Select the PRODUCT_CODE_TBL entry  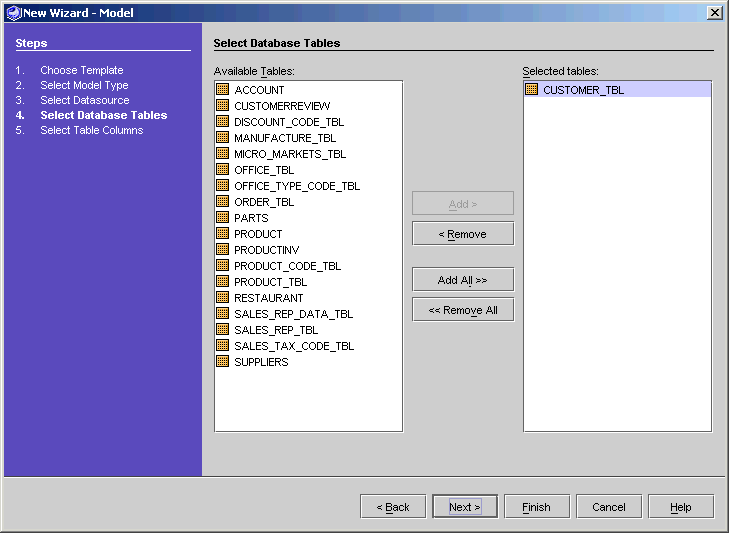pyautogui.click(x=287, y=266)
